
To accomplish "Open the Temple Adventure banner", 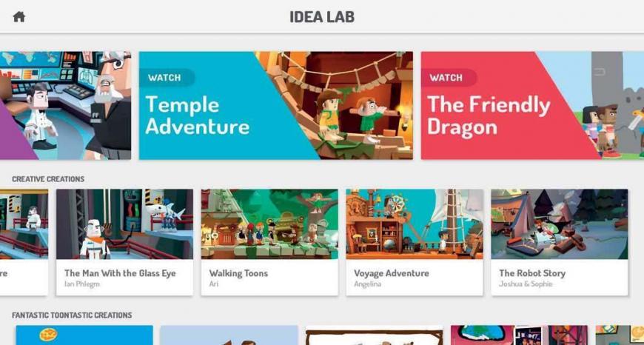I will click(276, 106).
